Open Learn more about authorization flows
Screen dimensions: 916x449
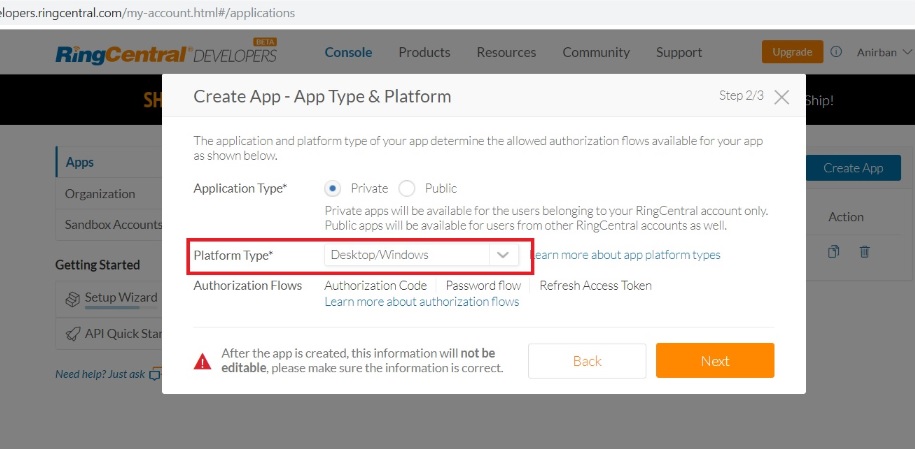[x=422, y=302]
